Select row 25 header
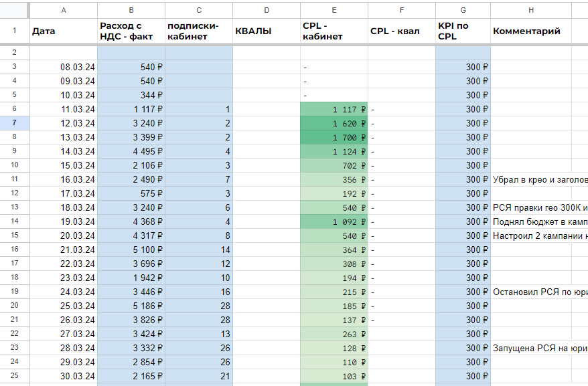This screenshot has width=588, height=386. tap(15, 376)
